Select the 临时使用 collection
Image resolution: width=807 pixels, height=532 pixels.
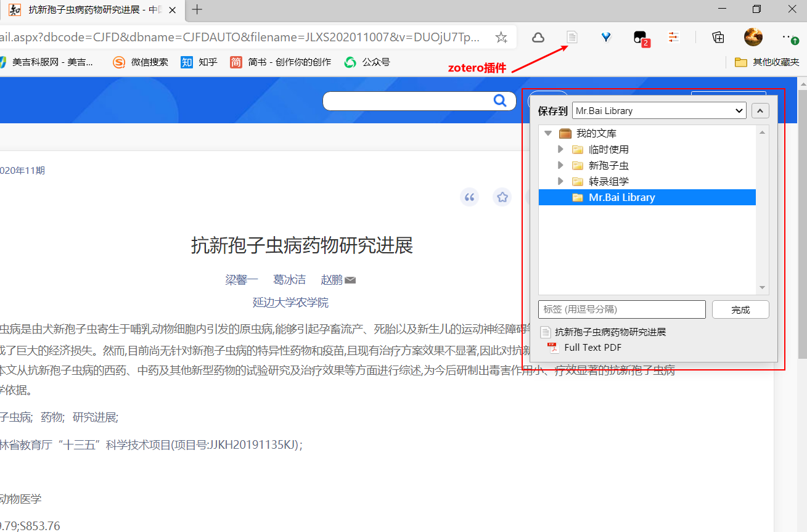point(608,149)
